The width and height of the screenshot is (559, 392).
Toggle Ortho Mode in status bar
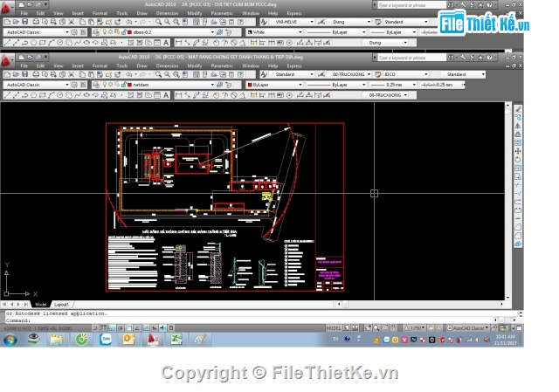pos(112,328)
